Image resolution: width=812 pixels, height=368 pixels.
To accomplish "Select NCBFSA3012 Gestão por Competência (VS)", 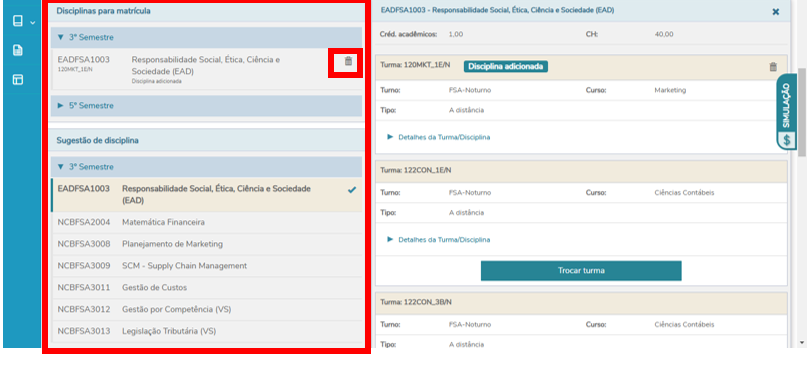I will coord(207,310).
